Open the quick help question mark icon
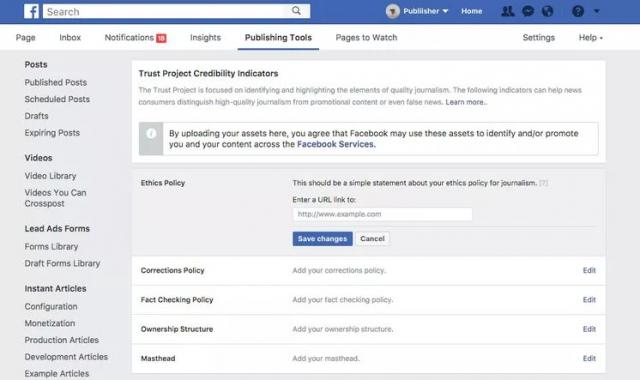This screenshot has width=640, height=380. point(578,11)
